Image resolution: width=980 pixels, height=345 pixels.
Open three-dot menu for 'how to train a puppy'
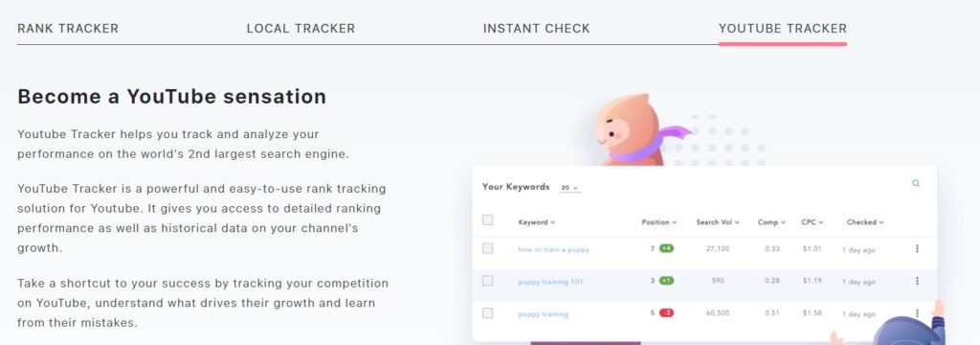(x=917, y=248)
